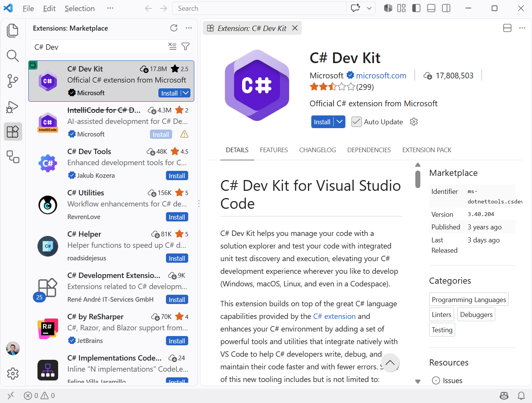Switch to the CHANGELOG tab

click(317, 150)
